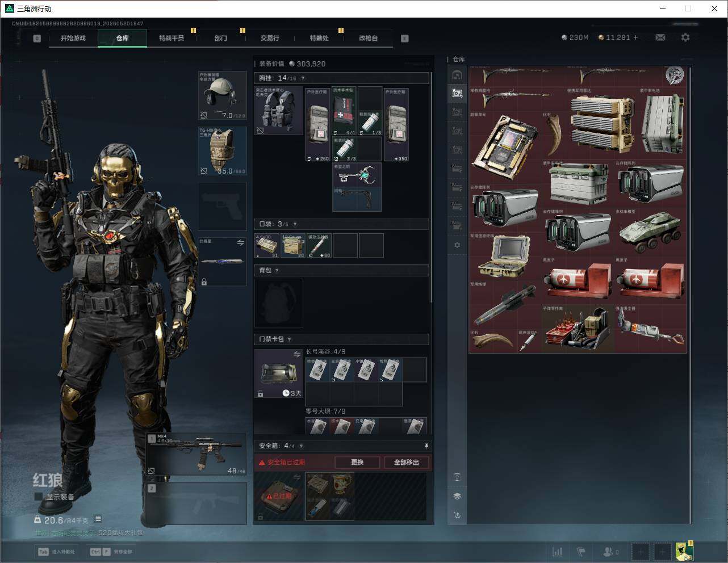Open the friends list icon
The width and height of the screenshot is (728, 563).
tap(610, 551)
